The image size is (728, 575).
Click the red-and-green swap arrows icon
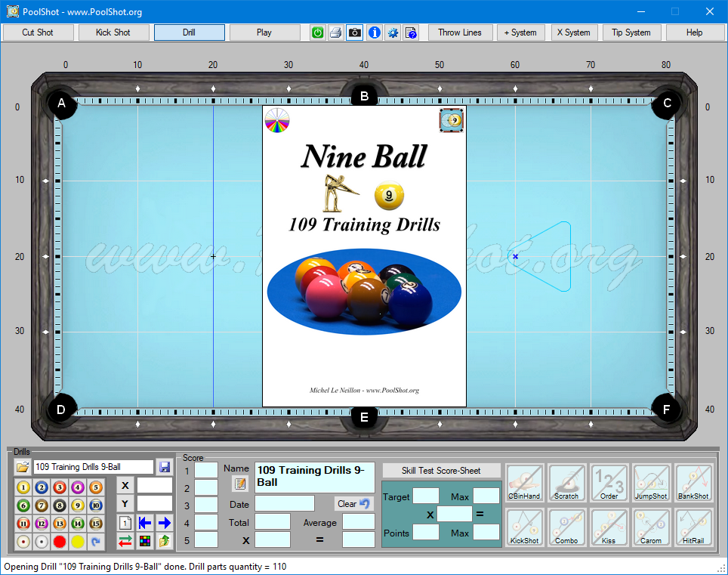(125, 541)
